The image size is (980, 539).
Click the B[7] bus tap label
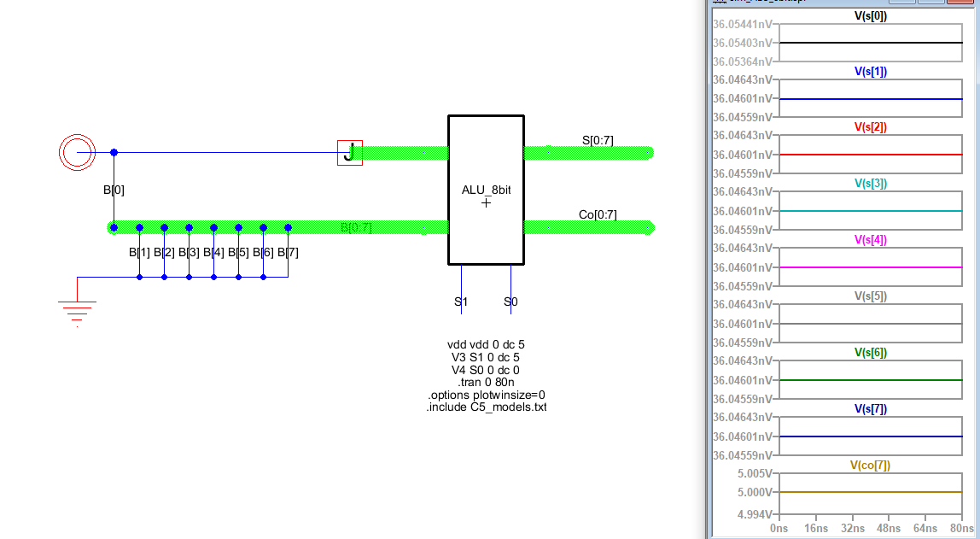click(288, 253)
